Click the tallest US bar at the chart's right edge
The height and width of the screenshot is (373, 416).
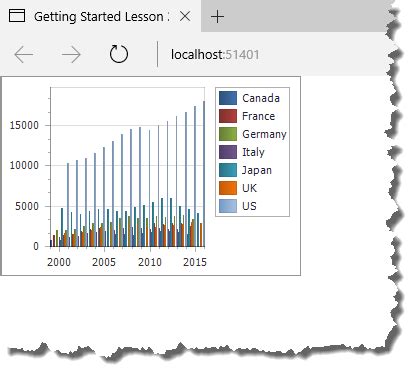click(204, 174)
